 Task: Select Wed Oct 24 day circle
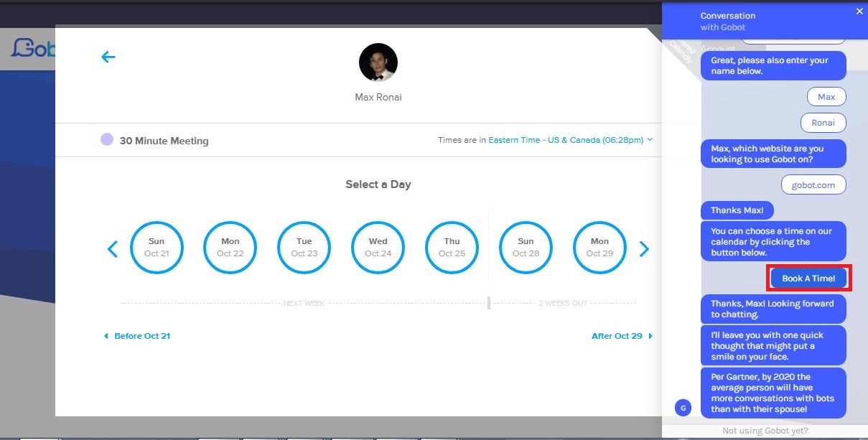point(378,248)
